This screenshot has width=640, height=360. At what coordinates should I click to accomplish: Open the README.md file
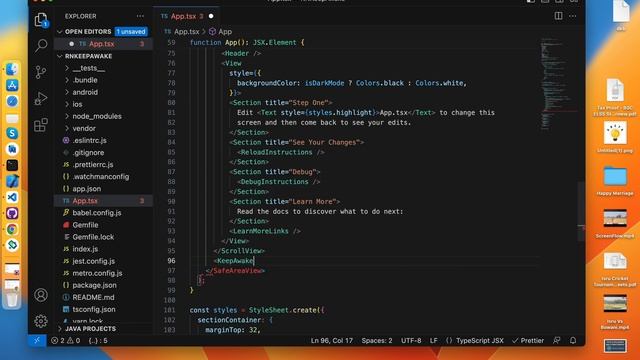click(x=93, y=297)
